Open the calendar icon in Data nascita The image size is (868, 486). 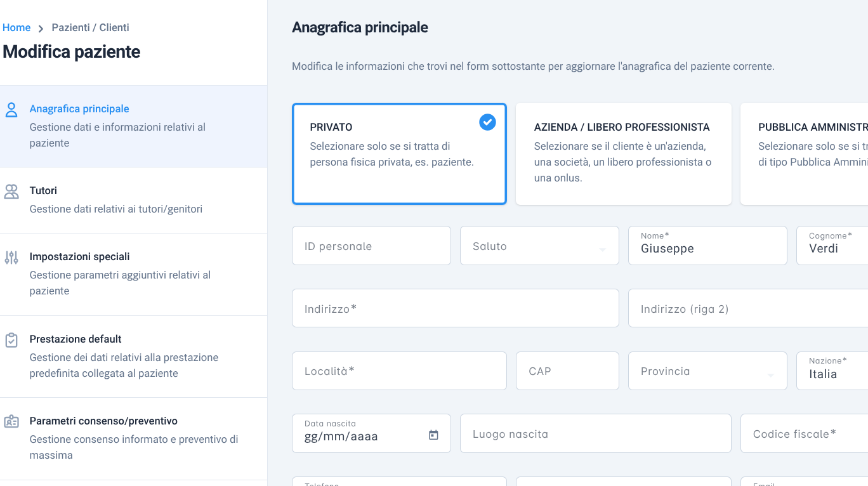(433, 435)
